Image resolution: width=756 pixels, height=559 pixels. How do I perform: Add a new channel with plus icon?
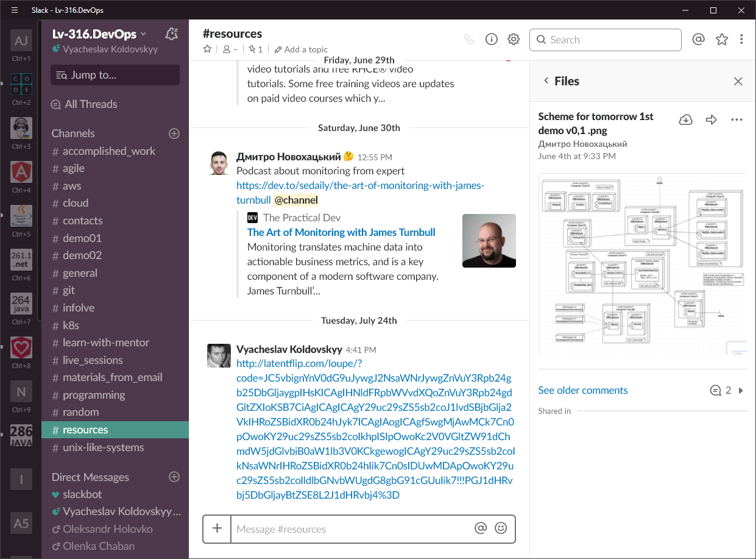(x=174, y=133)
